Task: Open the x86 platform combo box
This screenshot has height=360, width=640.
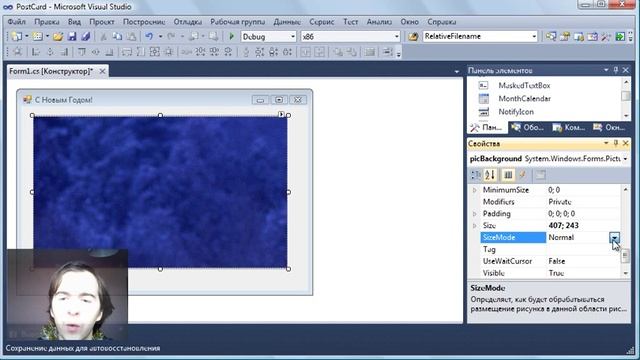Action: [x=350, y=37]
